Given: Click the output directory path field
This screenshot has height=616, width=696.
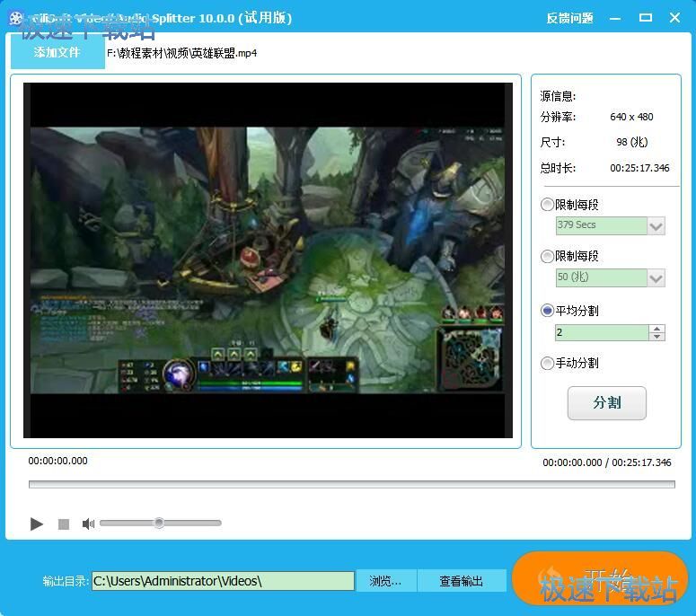Looking at the screenshot, I should click(223, 581).
